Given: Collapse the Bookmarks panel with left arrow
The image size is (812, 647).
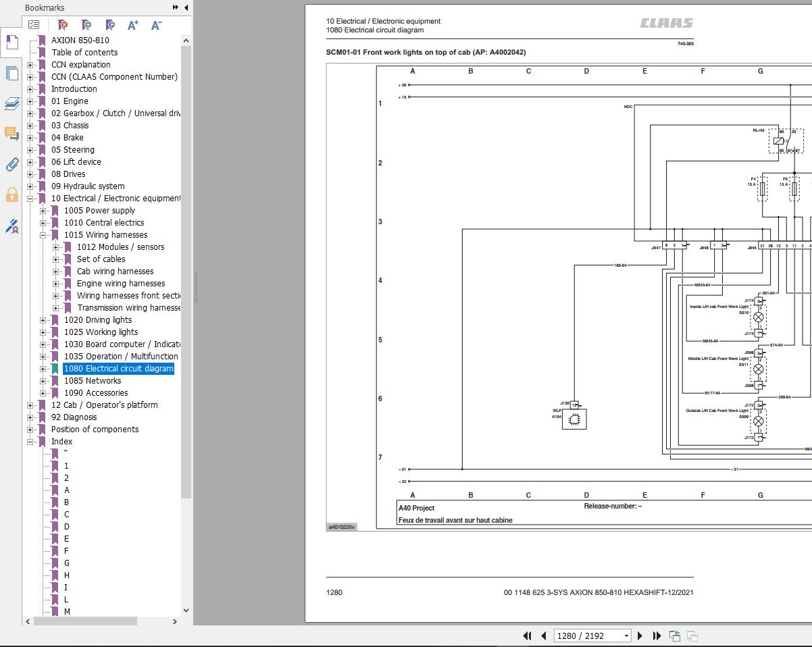Looking at the screenshot, I should point(184,7).
